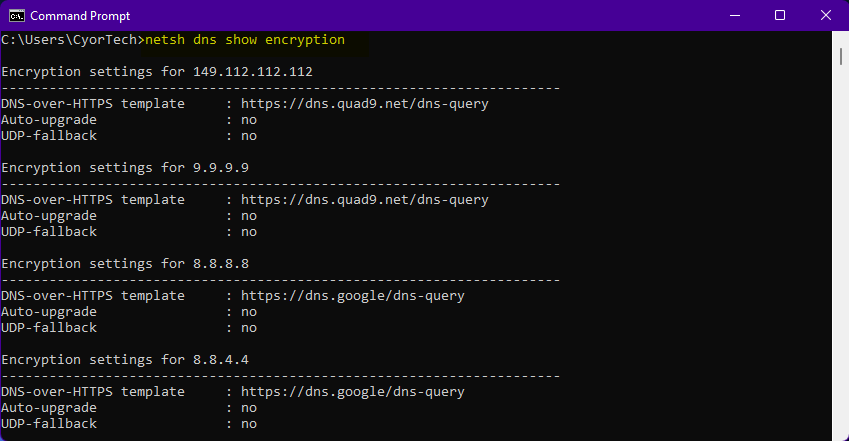Click the empty scrollbar track below the thumb

pyautogui.click(x=843, y=250)
